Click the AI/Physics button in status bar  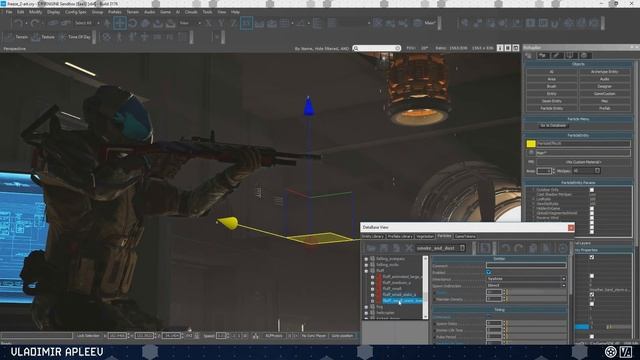274,336
